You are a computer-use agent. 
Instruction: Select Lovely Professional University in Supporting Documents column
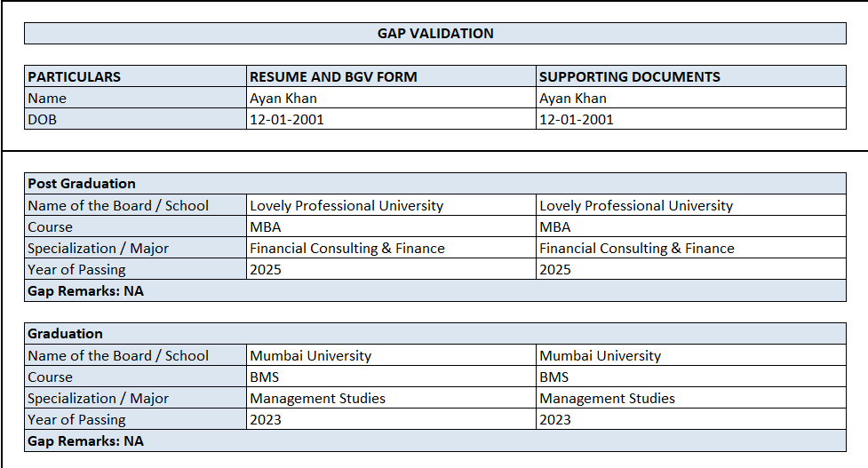click(x=636, y=206)
